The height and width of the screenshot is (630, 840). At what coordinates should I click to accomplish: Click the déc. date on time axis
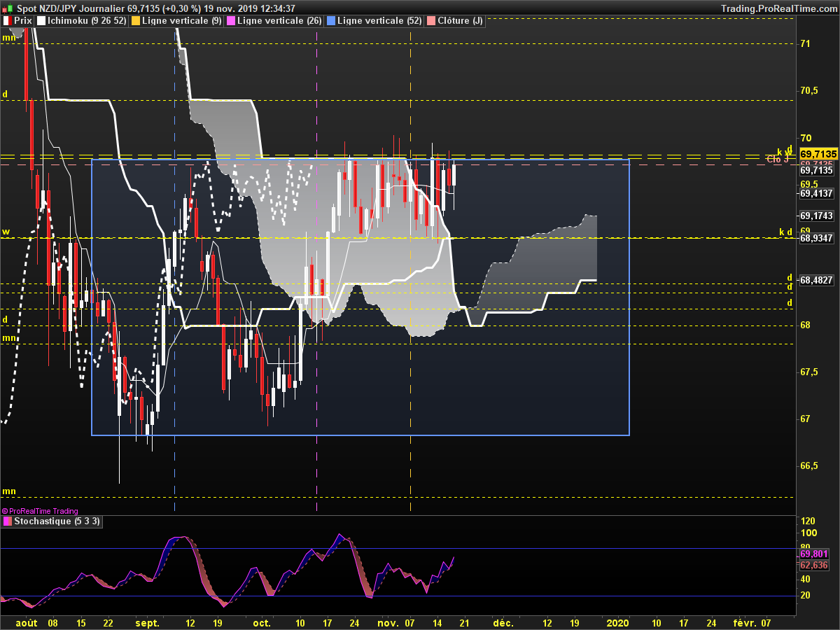503,622
